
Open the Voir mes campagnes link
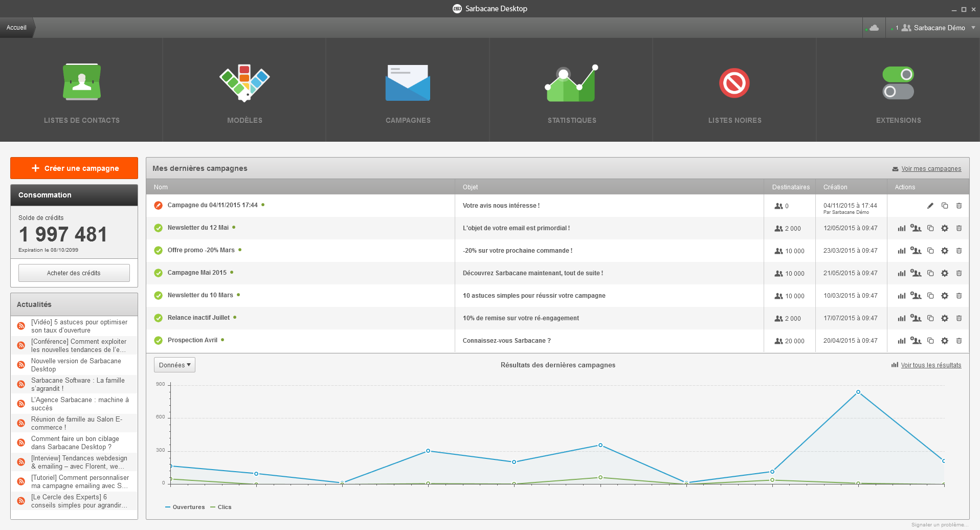tap(930, 168)
